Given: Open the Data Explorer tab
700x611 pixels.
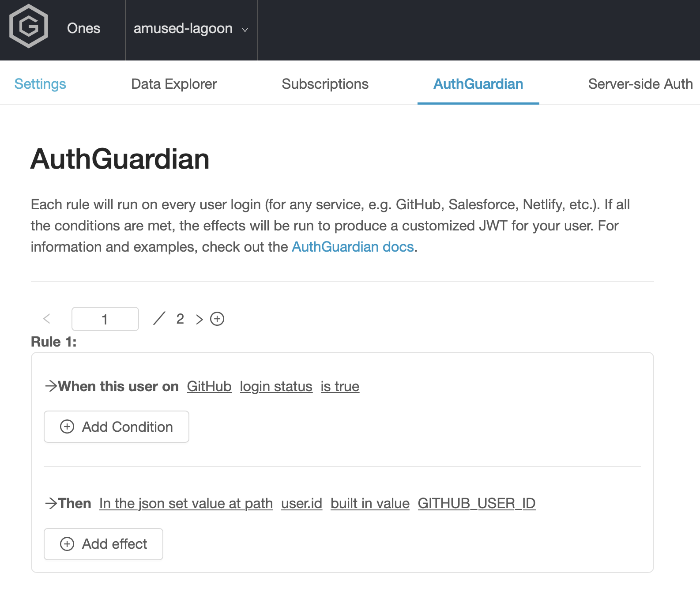Looking at the screenshot, I should pyautogui.click(x=174, y=84).
